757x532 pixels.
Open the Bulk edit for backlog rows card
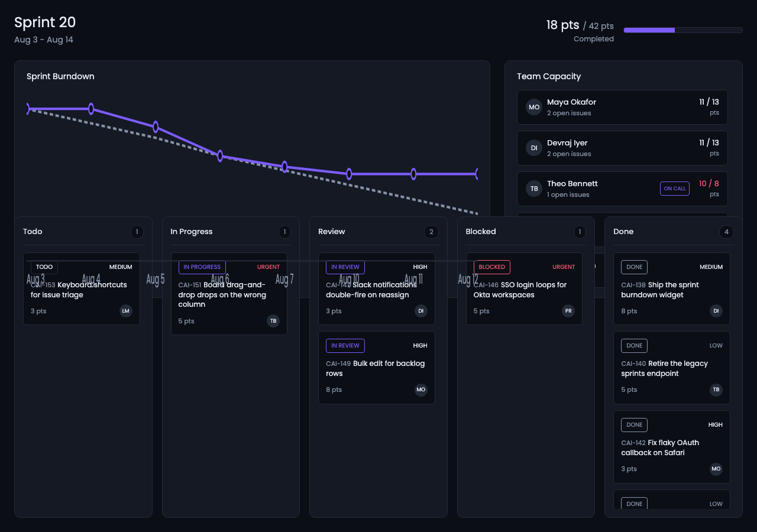[x=377, y=368]
